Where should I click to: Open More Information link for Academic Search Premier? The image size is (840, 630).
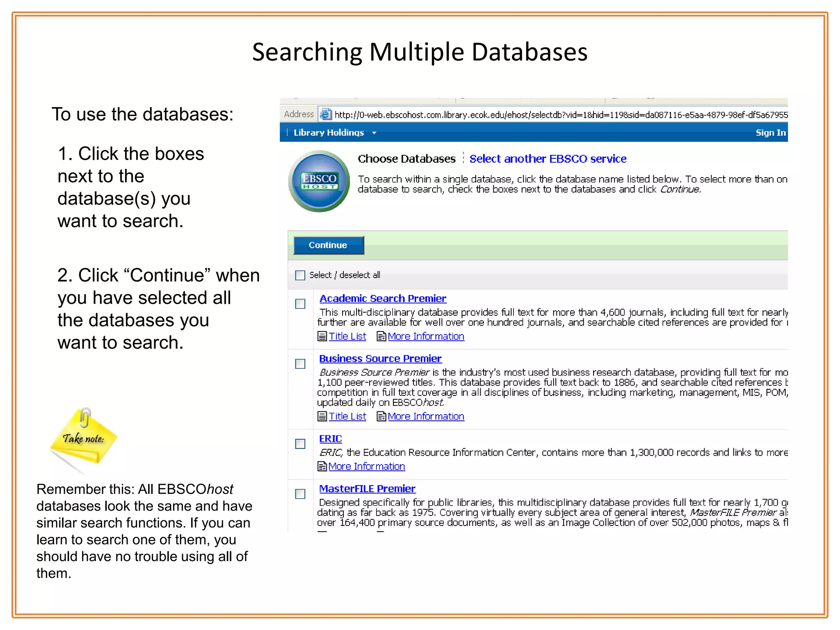click(x=426, y=336)
